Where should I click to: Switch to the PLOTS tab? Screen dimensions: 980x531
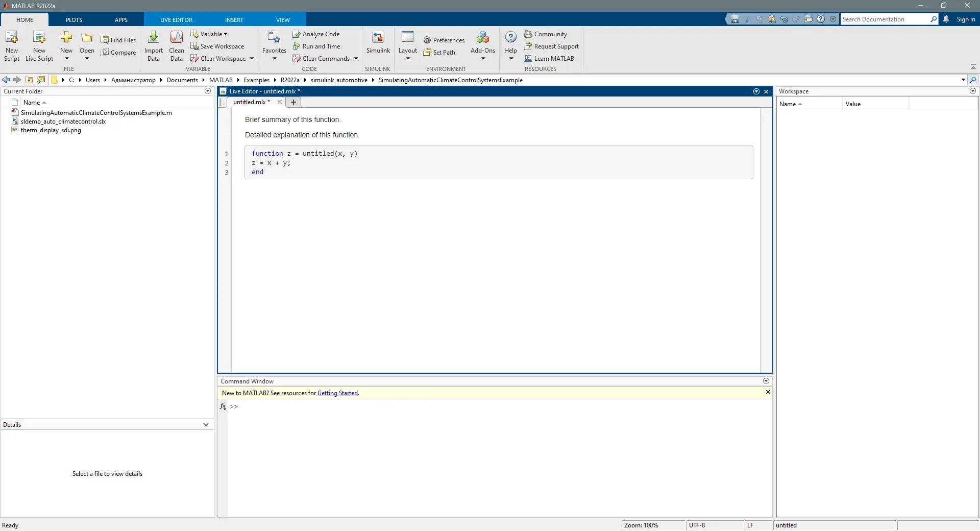coord(74,19)
